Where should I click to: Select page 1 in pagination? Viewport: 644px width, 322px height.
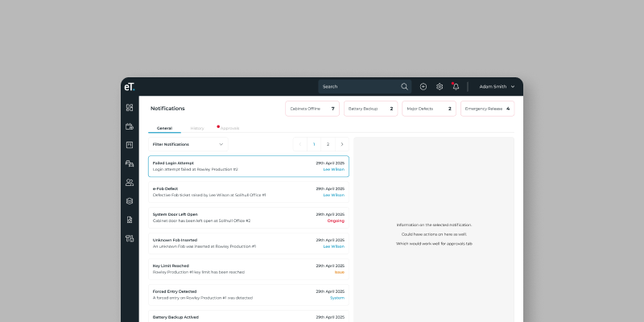[314, 144]
